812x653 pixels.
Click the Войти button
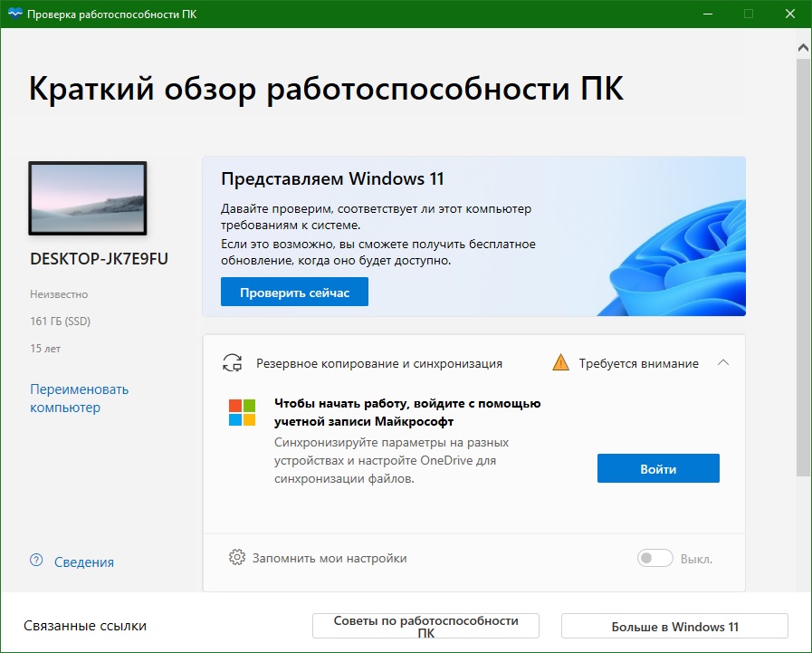pyautogui.click(x=658, y=468)
